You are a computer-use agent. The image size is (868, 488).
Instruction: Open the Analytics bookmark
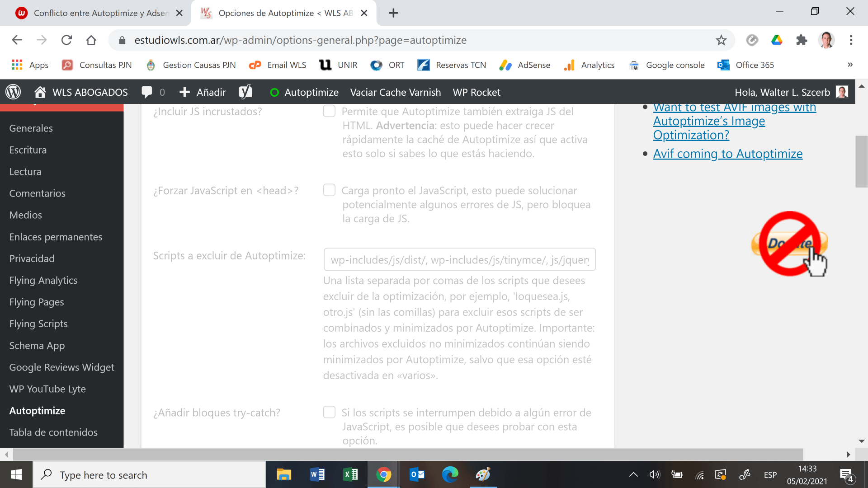point(589,65)
